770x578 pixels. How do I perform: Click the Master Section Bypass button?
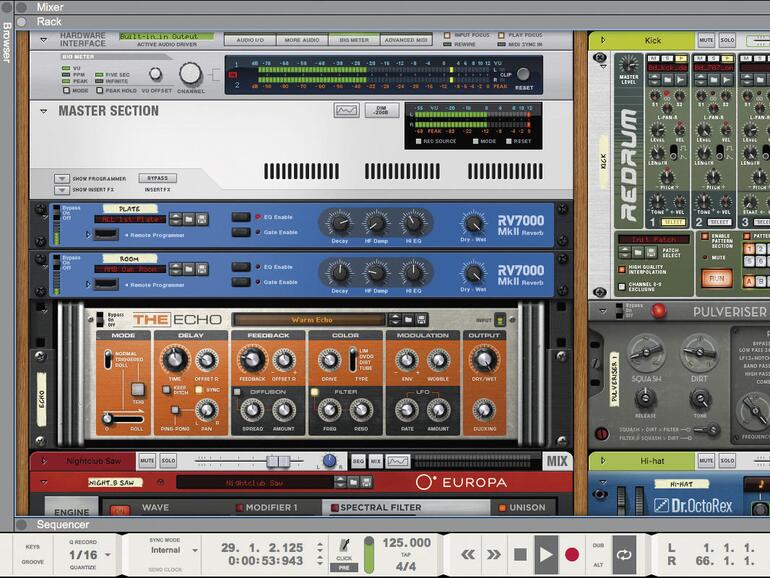158,178
